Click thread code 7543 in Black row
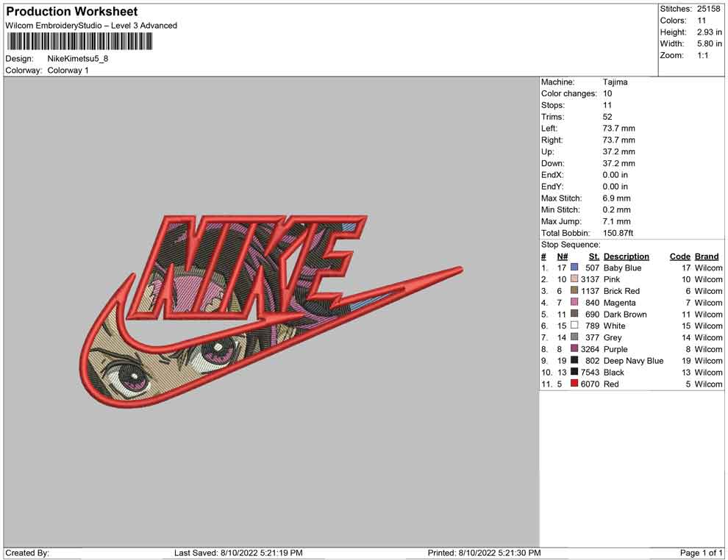 pyautogui.click(x=590, y=372)
